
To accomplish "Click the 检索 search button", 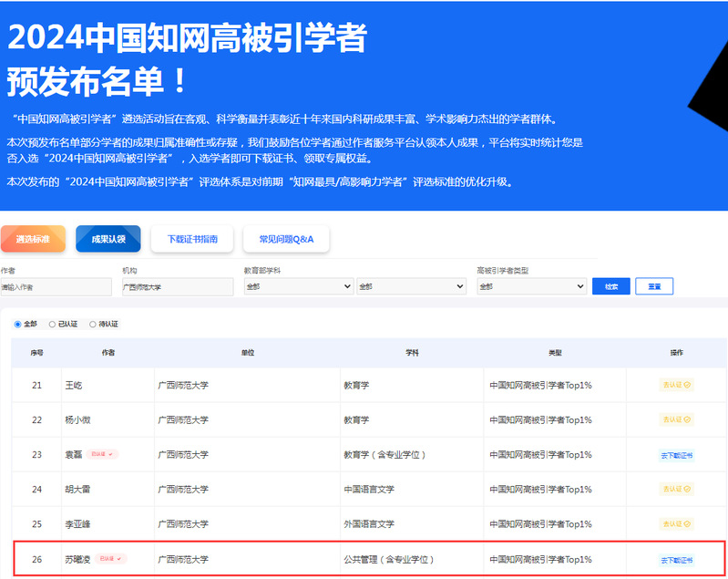I will [611, 286].
